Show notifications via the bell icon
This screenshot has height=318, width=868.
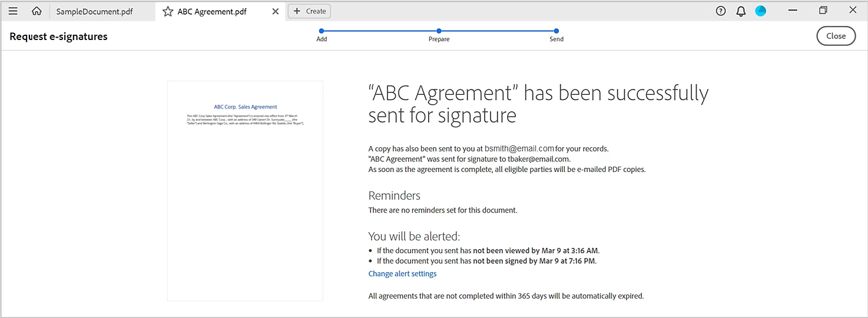(x=741, y=11)
